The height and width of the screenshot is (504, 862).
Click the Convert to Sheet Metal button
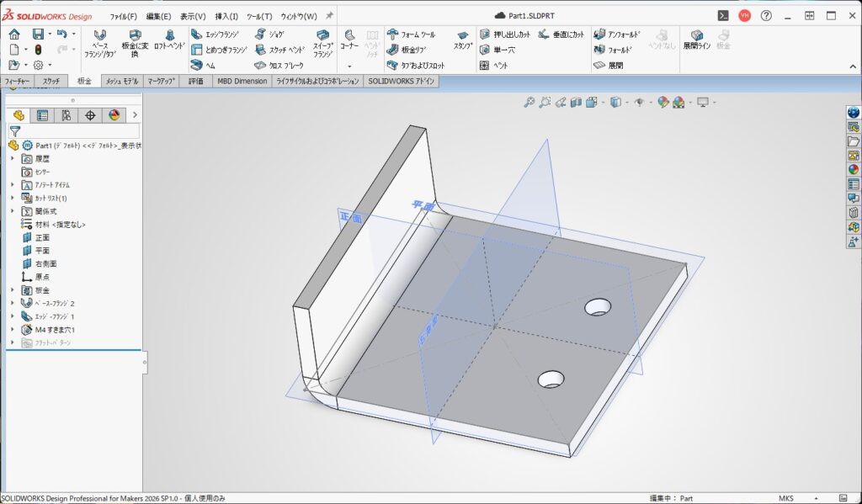tap(136, 40)
